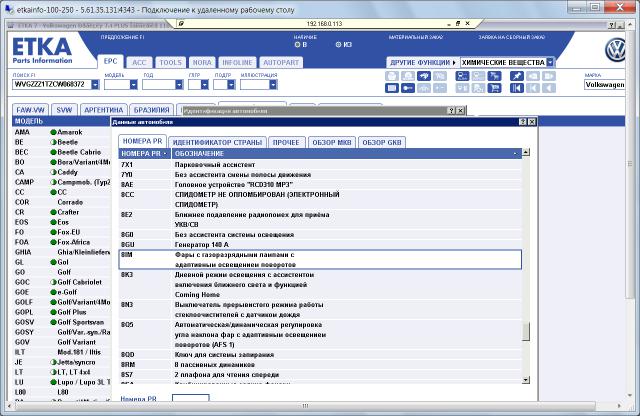Click the green status dot next to Golf Plus

tap(53, 312)
